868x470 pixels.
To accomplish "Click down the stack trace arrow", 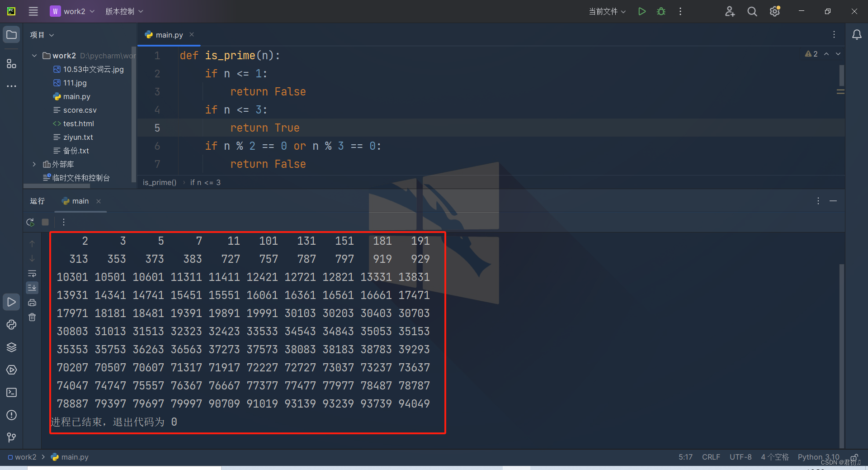I will pos(32,258).
